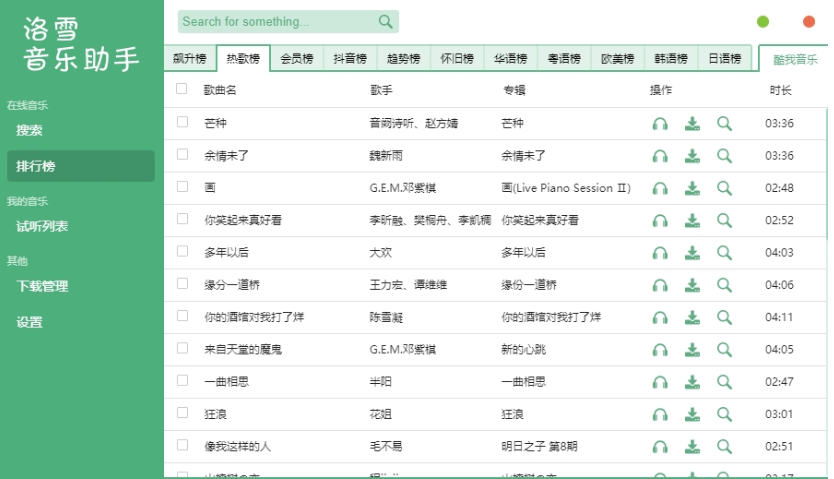This screenshot has height=479, width=834.
Task: Download the song 余情未了
Action: [692, 156]
